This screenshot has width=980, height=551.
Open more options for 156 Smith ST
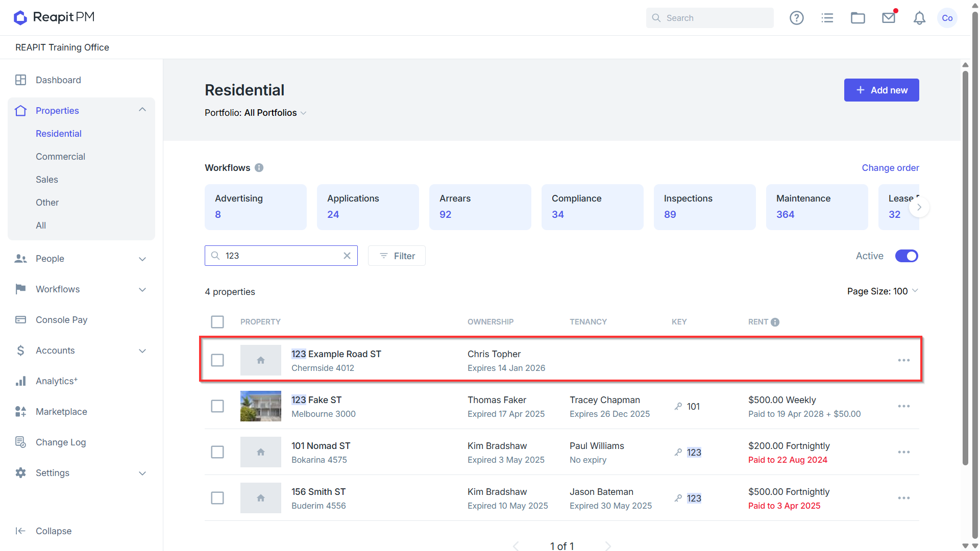click(x=904, y=498)
